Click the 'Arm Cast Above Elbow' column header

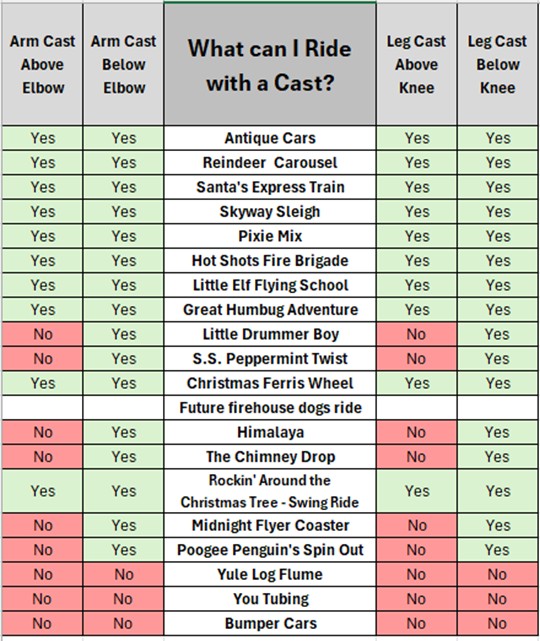[x=43, y=65]
